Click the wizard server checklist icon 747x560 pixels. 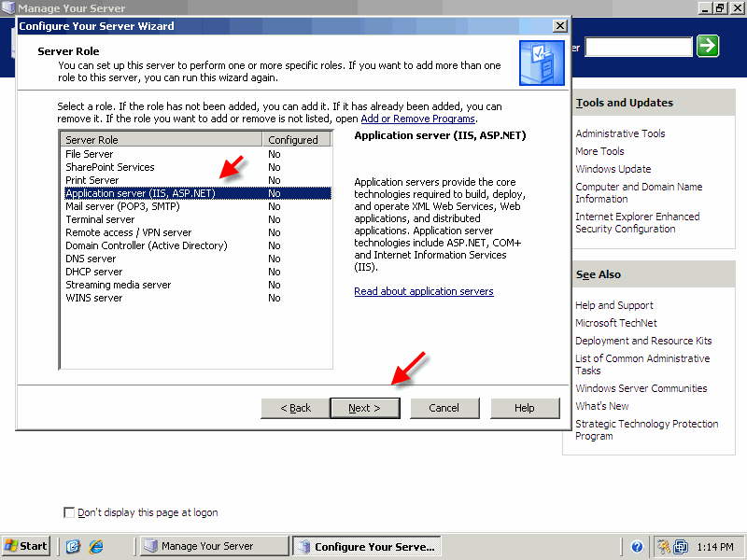(542, 63)
